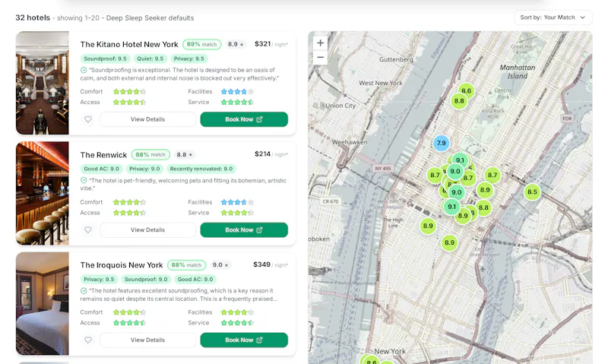
Task: Select the 8.5 map marker
Action: coord(532,192)
